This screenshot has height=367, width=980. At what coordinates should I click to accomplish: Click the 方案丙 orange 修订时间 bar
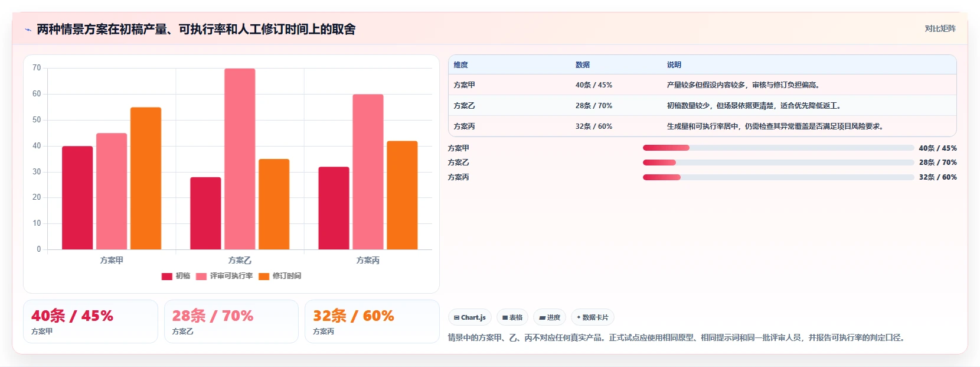tap(402, 195)
